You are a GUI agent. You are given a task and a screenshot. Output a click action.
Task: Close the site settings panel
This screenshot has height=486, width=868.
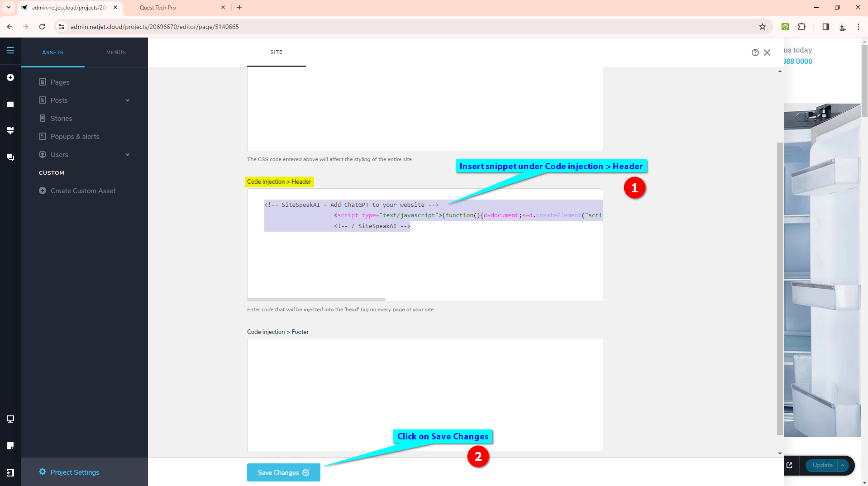(767, 52)
